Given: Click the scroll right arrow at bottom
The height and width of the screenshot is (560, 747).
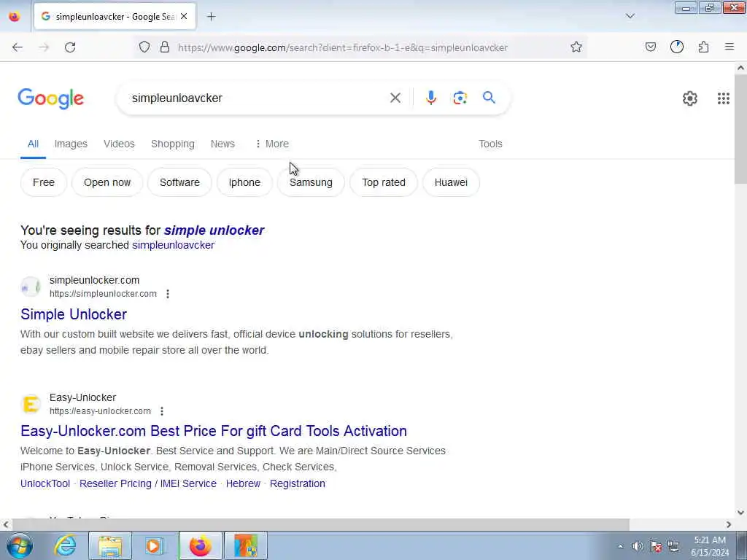Looking at the screenshot, I should pos(729,524).
